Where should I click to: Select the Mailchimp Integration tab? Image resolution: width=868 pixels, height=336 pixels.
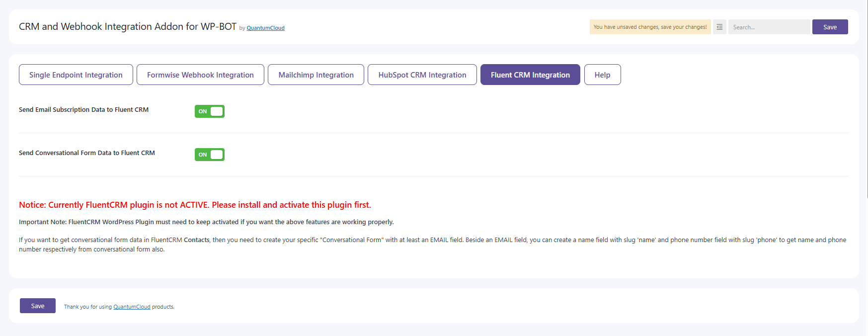pyautogui.click(x=316, y=75)
